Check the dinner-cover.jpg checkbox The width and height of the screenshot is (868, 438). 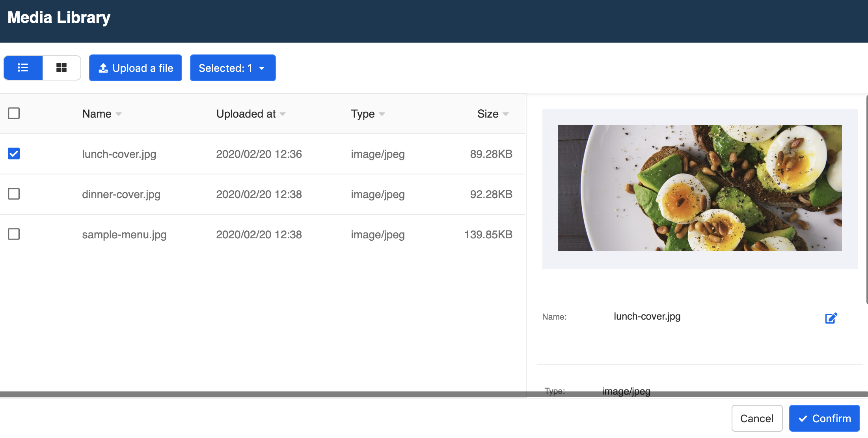pyautogui.click(x=14, y=194)
